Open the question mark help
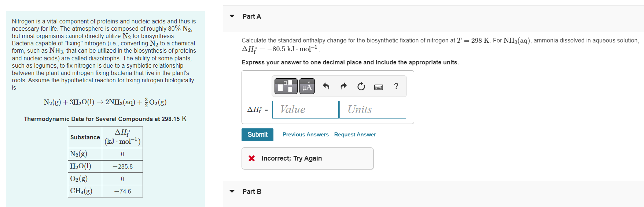 pos(396,86)
